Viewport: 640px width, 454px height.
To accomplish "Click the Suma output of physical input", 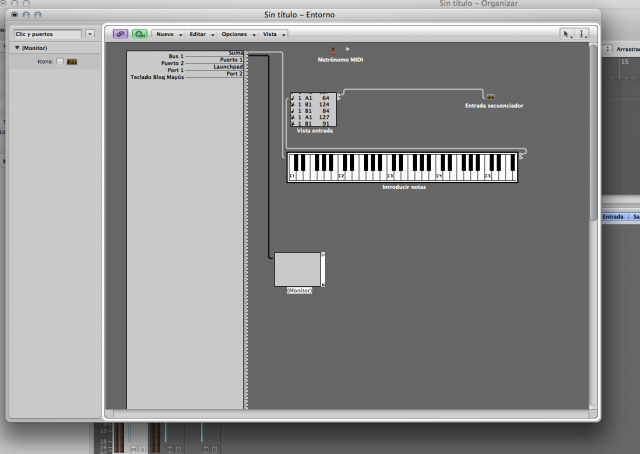I will pyautogui.click(x=235, y=51).
